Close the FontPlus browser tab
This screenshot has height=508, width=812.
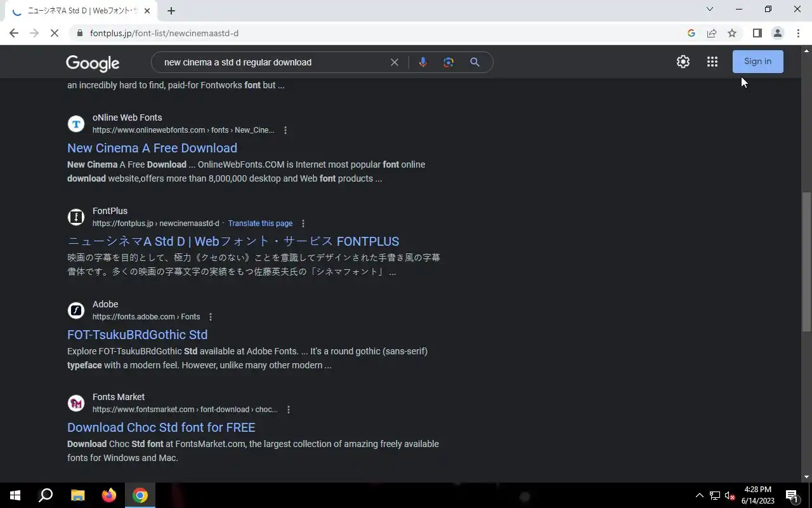click(x=147, y=11)
